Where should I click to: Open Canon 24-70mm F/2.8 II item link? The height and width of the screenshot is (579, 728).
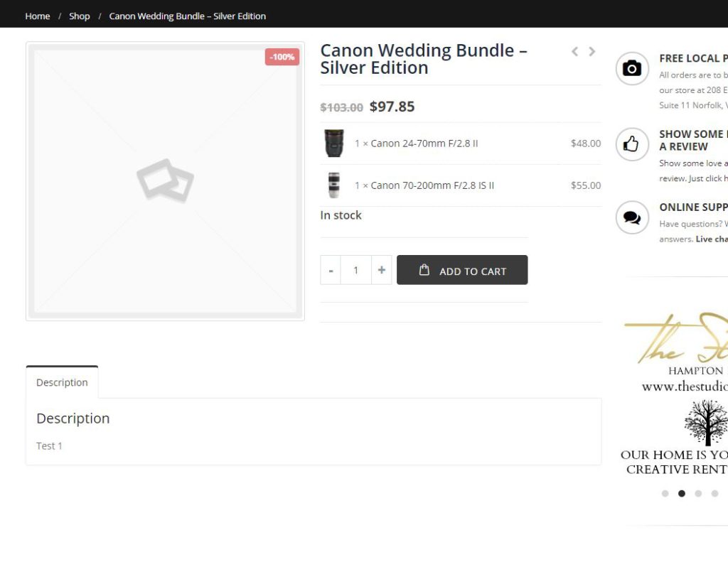coord(424,144)
